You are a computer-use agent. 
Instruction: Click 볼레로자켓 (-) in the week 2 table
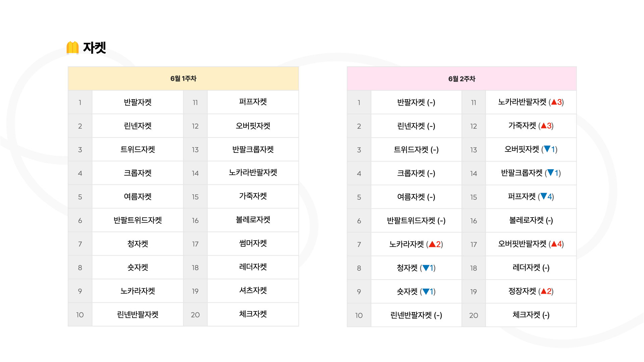click(x=531, y=220)
